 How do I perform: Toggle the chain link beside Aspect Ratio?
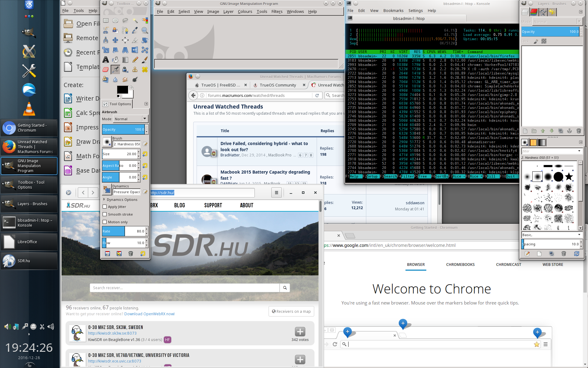145,166
